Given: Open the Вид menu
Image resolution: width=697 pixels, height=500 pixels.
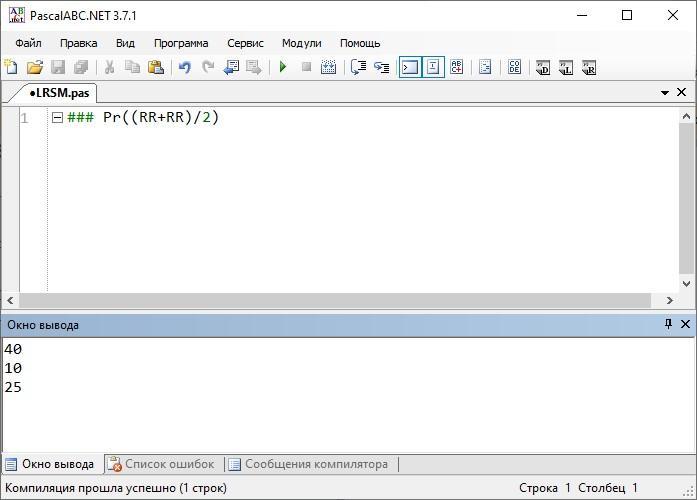Looking at the screenshot, I should (125, 43).
